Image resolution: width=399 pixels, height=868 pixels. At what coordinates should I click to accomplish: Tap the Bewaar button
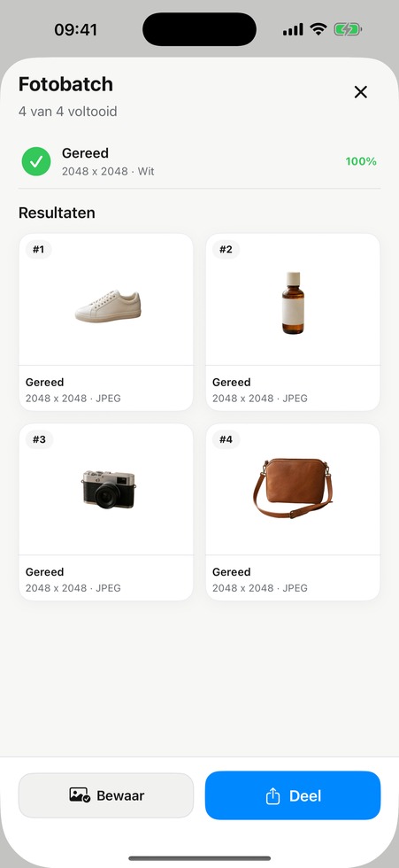[106, 795]
